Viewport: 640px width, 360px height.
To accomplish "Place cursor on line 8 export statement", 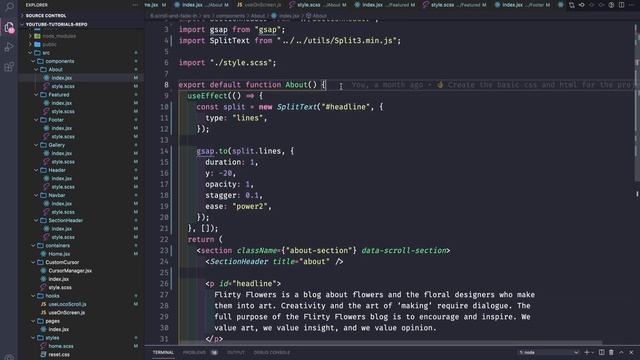I will point(252,85).
